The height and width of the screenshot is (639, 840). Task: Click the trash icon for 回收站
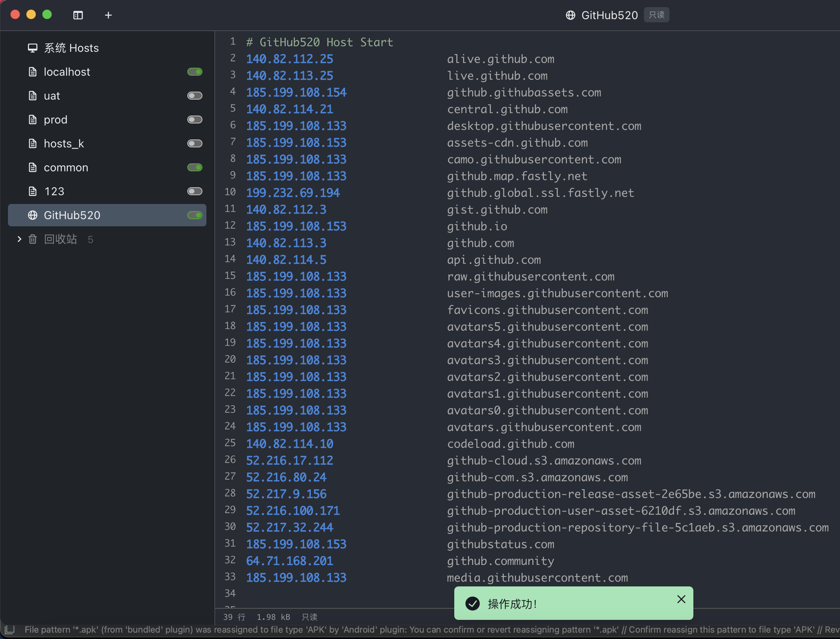point(33,239)
